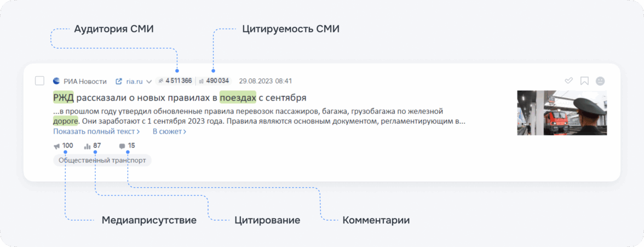Image resolution: width=644 pixels, height=247 pixels.
Task: Set tone using the neutral face icon
Action: tap(600, 81)
